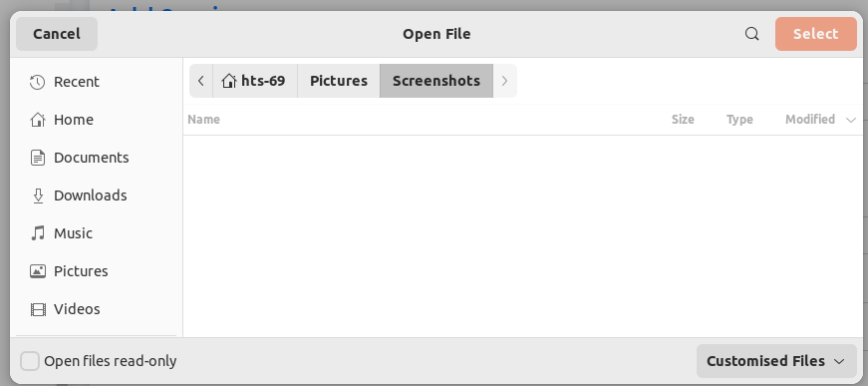868x386 pixels.
Task: Open the Customised Files filter dropdown
Action: (x=776, y=361)
